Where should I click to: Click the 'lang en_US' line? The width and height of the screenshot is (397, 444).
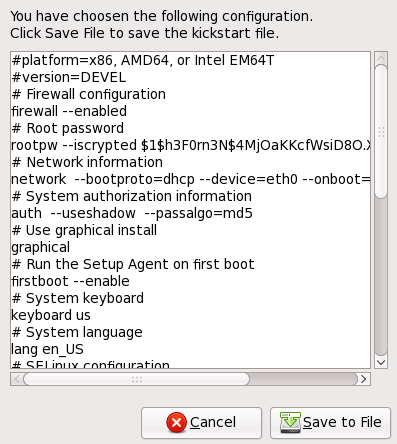point(47,349)
